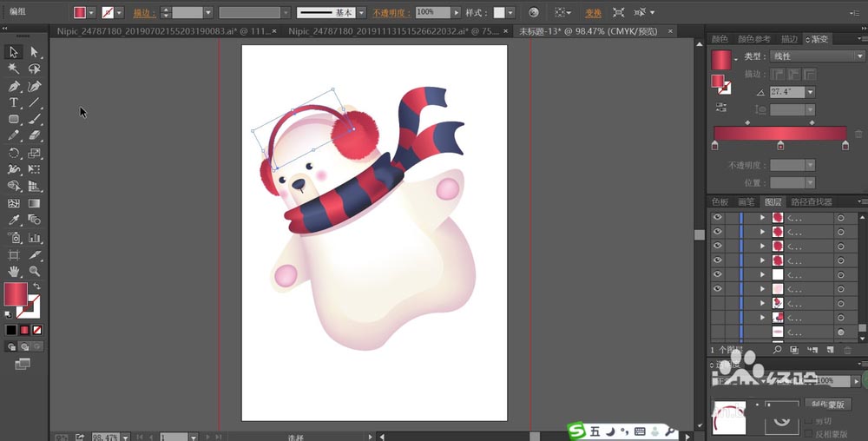Viewport: 868px width, 441px height.
Task: Select the Rotate tool
Action: [x=14, y=153]
